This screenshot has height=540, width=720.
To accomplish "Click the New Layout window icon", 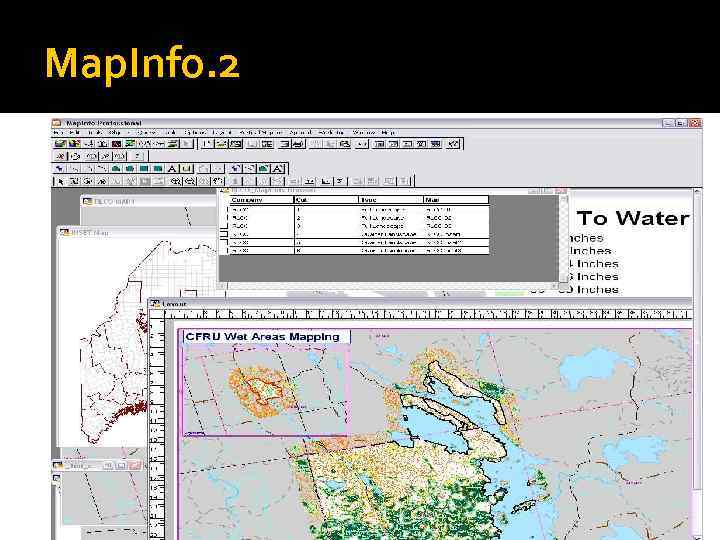I will [421, 144].
